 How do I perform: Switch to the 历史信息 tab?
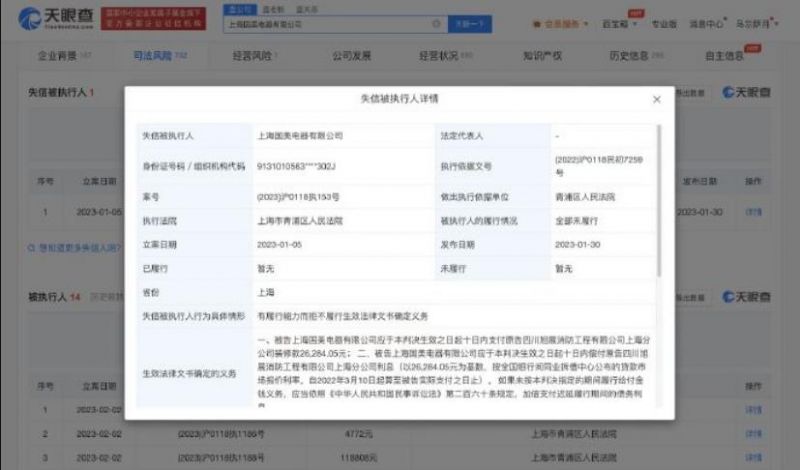coord(632,56)
